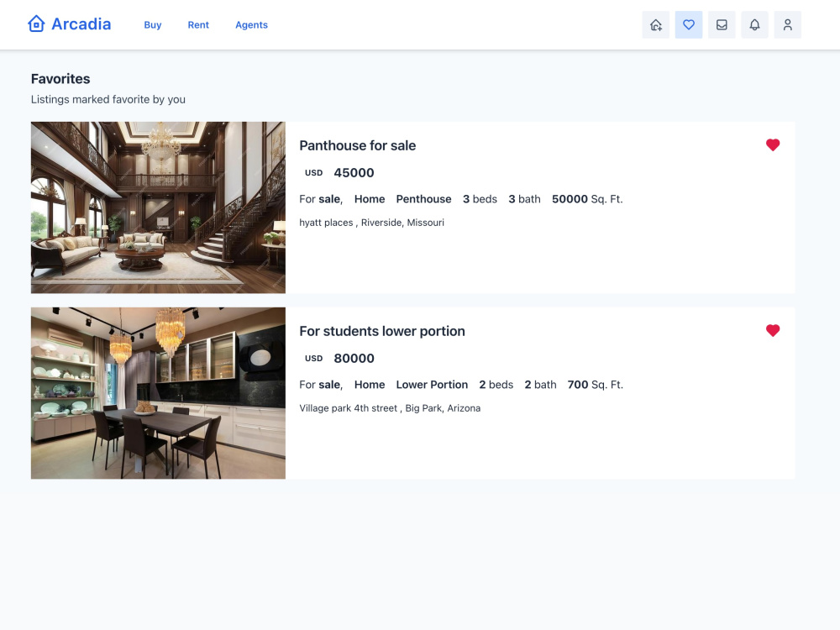
Task: Click the 3 beds text
Action: pyautogui.click(x=480, y=199)
